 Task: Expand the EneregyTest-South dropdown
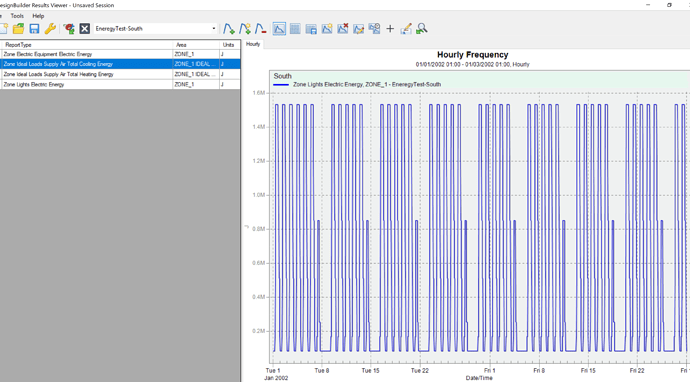(214, 29)
